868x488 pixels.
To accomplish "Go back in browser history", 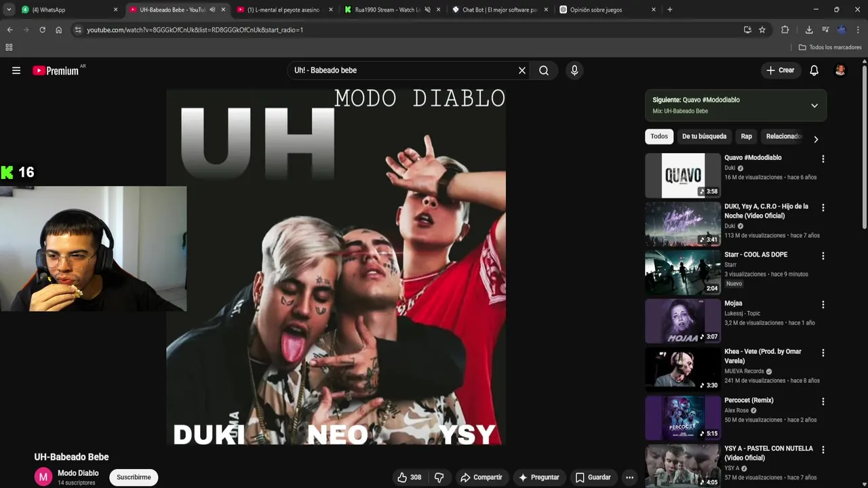I will point(9,30).
